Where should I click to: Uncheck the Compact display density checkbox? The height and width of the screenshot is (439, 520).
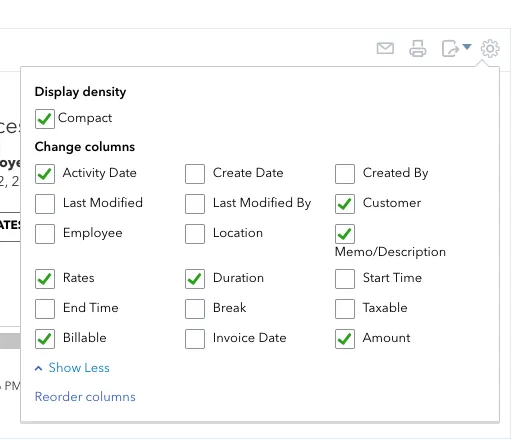coord(45,119)
